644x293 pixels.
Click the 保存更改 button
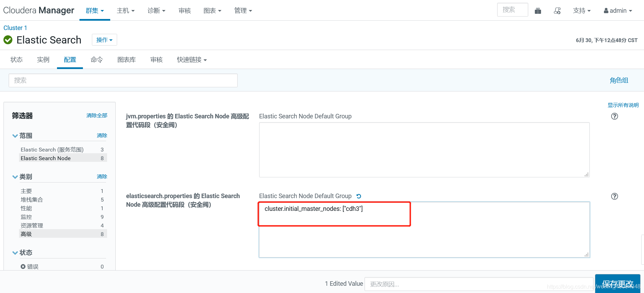click(618, 284)
